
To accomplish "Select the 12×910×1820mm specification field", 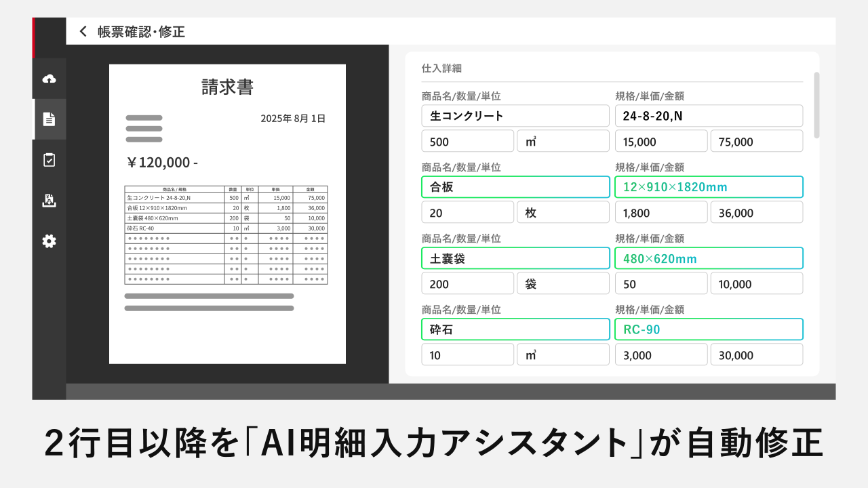I will click(x=709, y=187).
